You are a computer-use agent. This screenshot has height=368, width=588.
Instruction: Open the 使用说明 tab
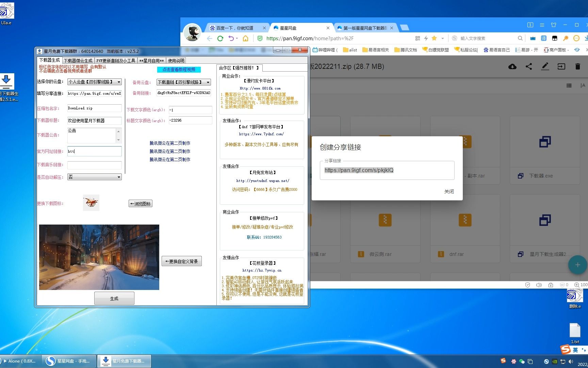point(176,61)
